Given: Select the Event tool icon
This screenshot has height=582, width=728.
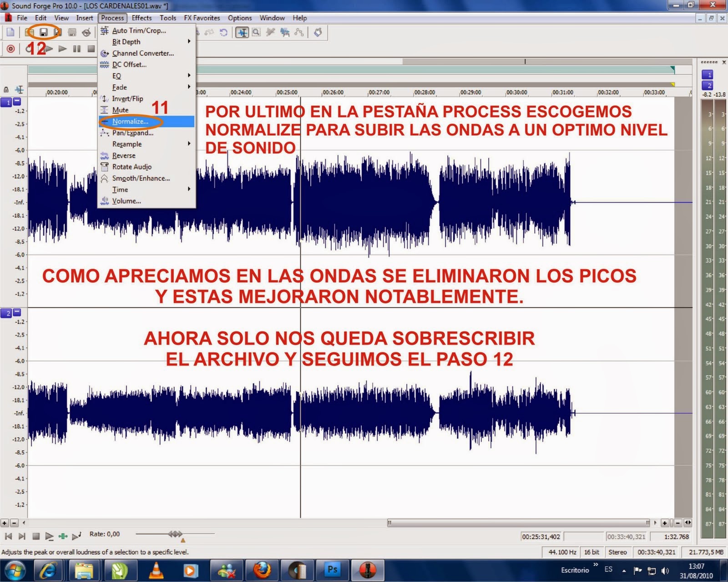Looking at the screenshot, I should pyautogui.click(x=285, y=32).
